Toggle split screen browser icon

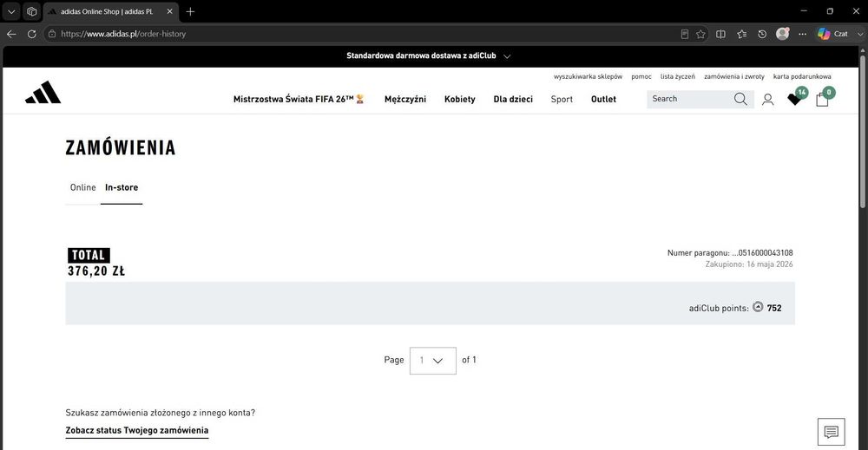click(720, 35)
